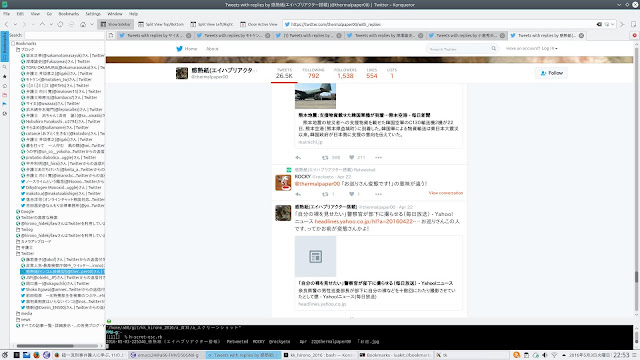The height and width of the screenshot is (360, 640).
Task: Click the page vertical scrollbar thumb
Action: coord(636,276)
